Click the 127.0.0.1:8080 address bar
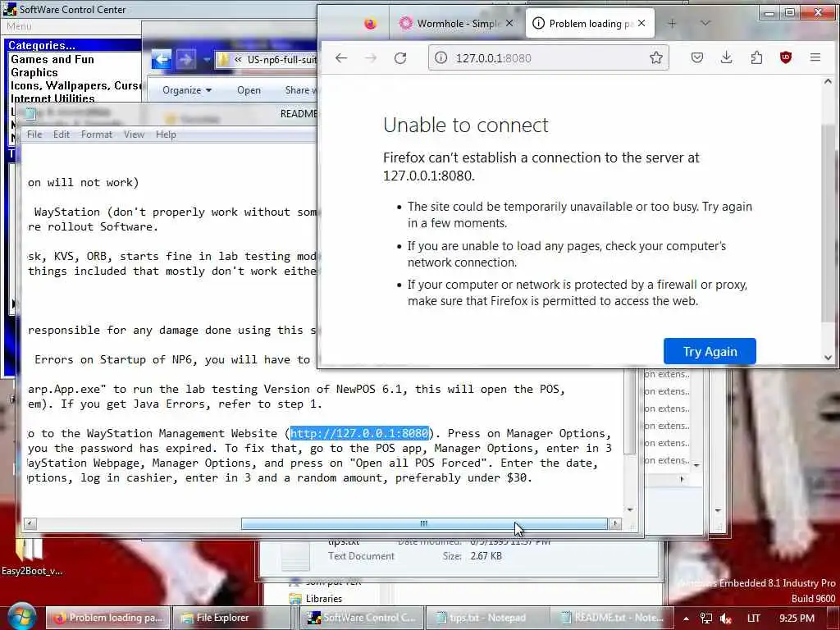840x630 pixels. pos(547,58)
